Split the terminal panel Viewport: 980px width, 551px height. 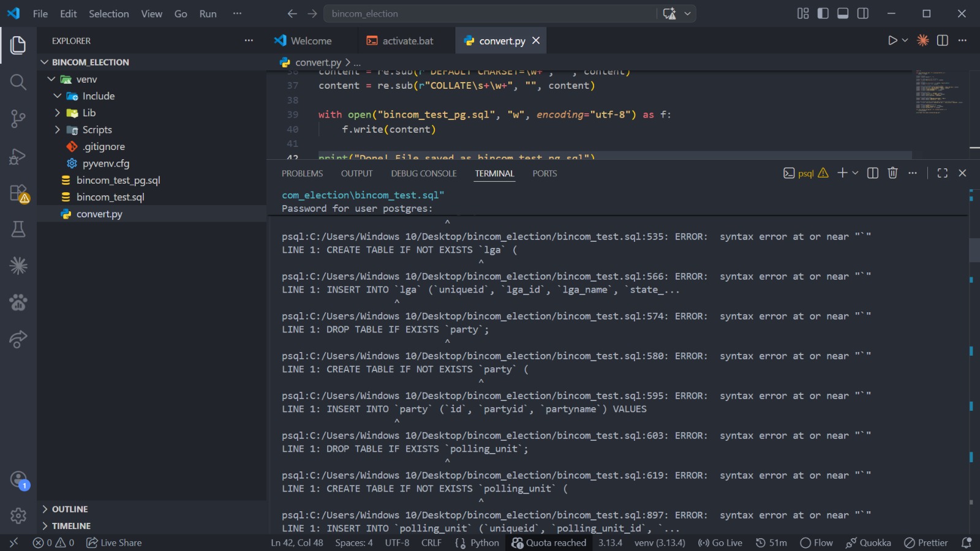coord(873,173)
